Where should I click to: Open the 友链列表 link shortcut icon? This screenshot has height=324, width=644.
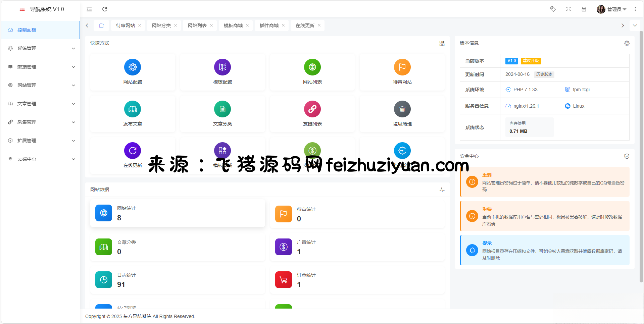tap(312, 109)
